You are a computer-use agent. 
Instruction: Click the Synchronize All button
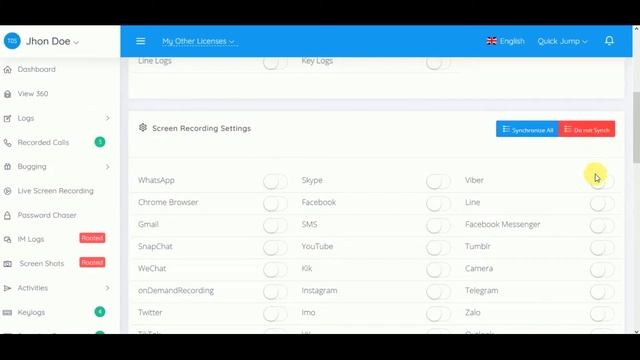(x=527, y=129)
